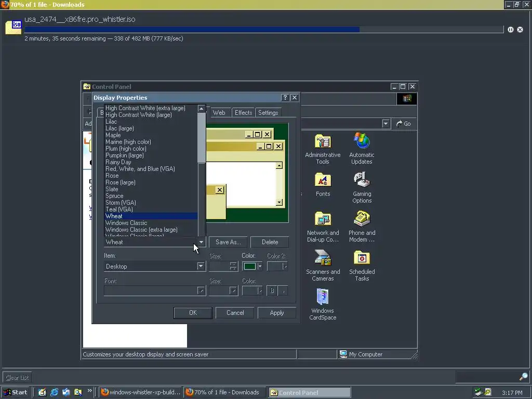Click scroll-up arrow of scheme list
Image resolution: width=532 pixels, height=399 pixels.
201,109
